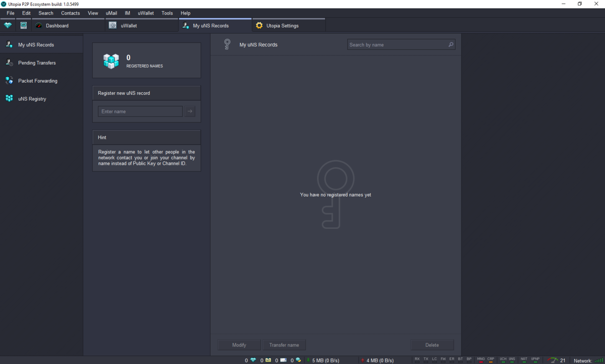This screenshot has height=364, width=605.
Task: Open the File menu
Action: point(11,13)
